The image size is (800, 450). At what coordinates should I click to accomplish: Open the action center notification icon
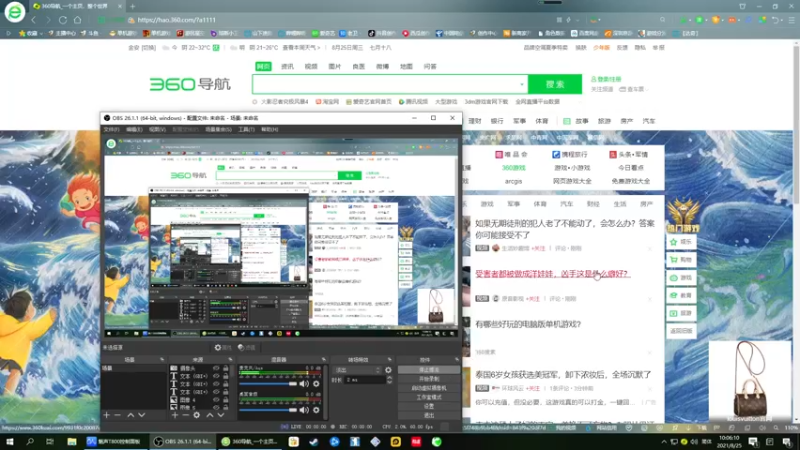[787, 442]
